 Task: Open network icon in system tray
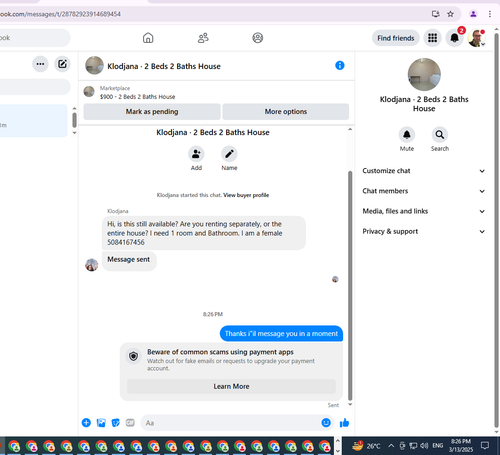(x=413, y=446)
